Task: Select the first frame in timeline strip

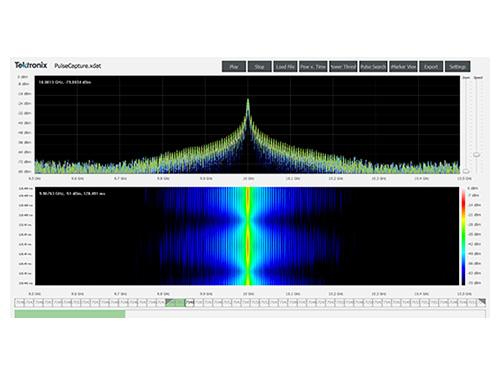Action: [x=19, y=303]
